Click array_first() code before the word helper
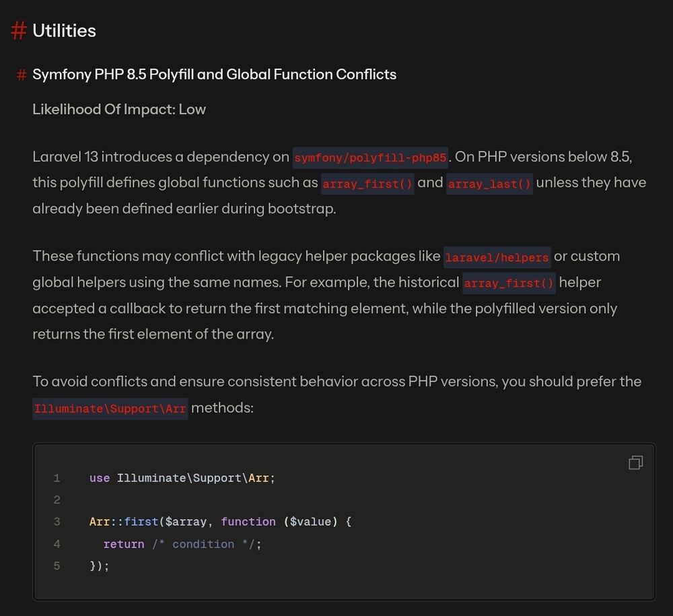The height and width of the screenshot is (616, 673). pos(509,283)
